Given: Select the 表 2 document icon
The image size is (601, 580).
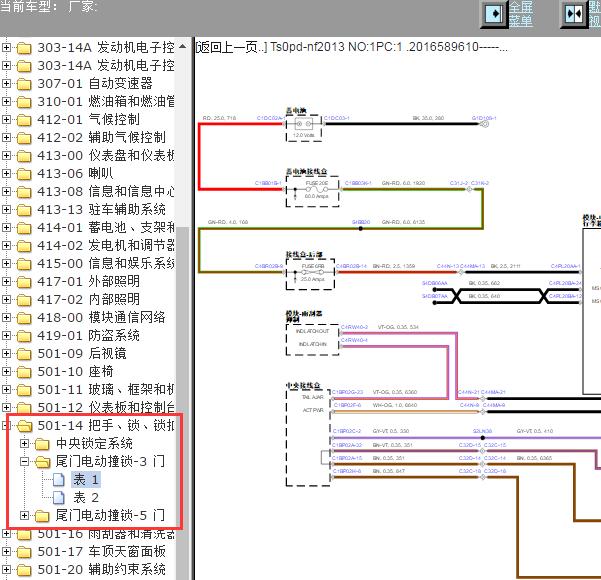Looking at the screenshot, I should 59,498.
